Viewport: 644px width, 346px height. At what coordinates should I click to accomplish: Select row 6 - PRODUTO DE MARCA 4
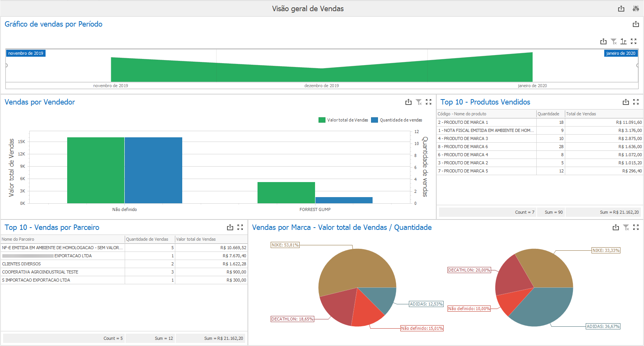point(540,155)
